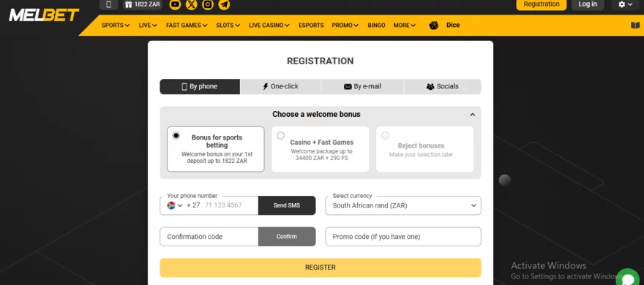644x285 pixels.
Task: Open the settings gear dropdown
Action: (x=626, y=4)
